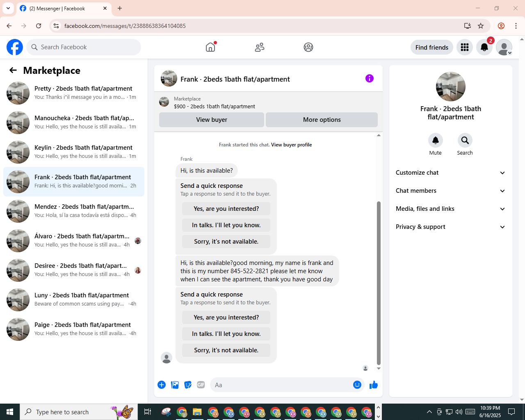Click the install app icon in address bar
This screenshot has height=420, width=525.
[468, 26]
